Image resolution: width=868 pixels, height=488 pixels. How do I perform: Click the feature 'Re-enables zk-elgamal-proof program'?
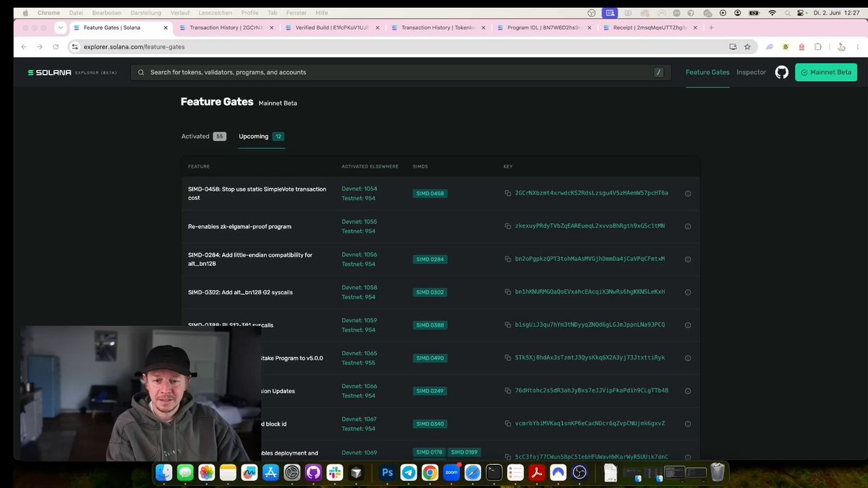pos(239,226)
